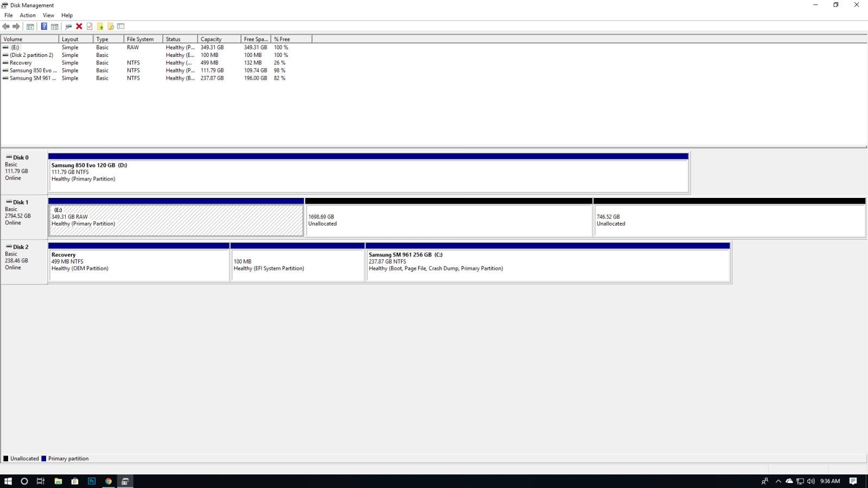The width and height of the screenshot is (868, 488).
Task: Sort volumes by Capacity column header
Action: (x=219, y=39)
